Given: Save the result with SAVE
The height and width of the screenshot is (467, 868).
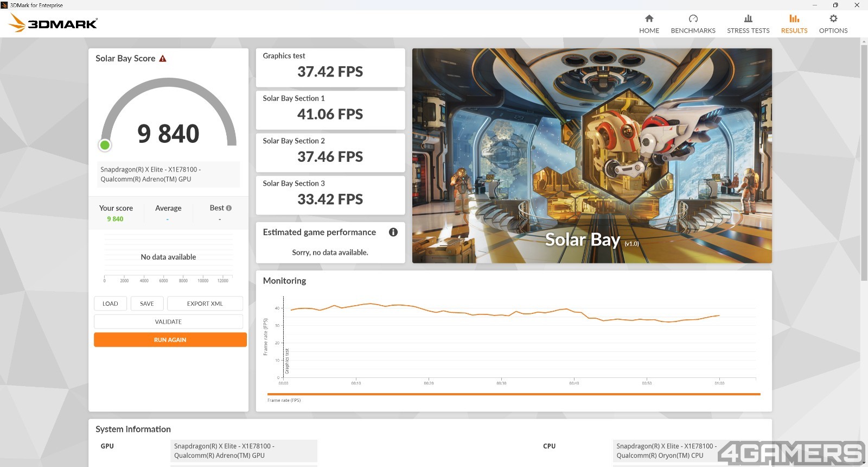Looking at the screenshot, I should point(146,304).
